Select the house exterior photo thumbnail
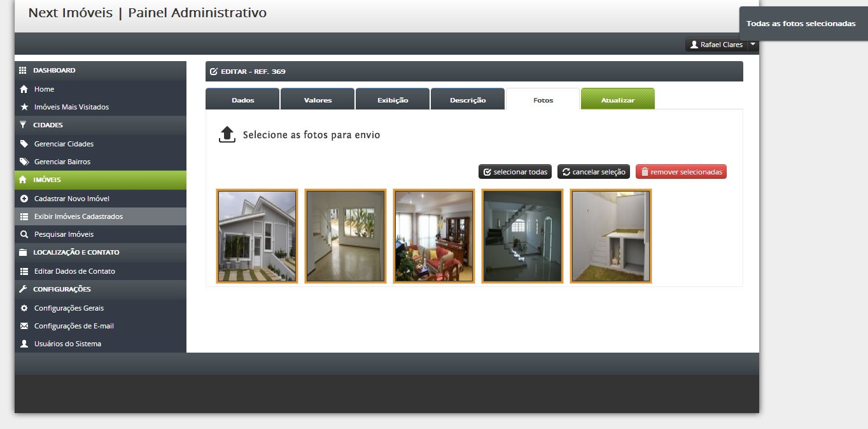 pyautogui.click(x=257, y=236)
